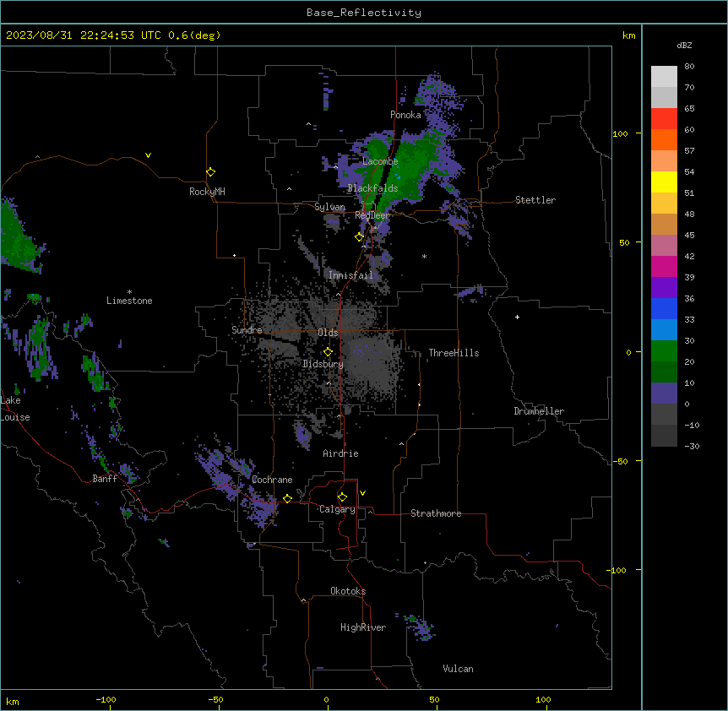This screenshot has width=728, height=711.
Task: Click the Strathmore city label
Action: point(436,513)
